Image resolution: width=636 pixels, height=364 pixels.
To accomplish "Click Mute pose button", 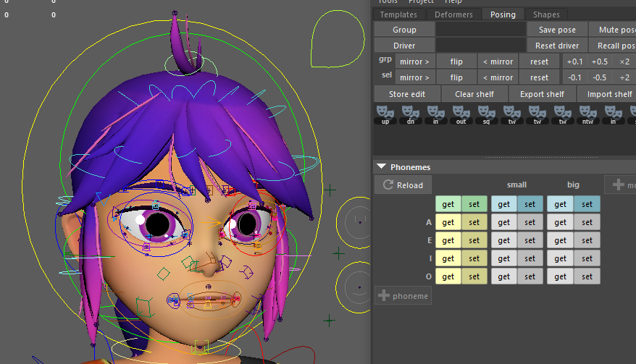I will (x=613, y=30).
